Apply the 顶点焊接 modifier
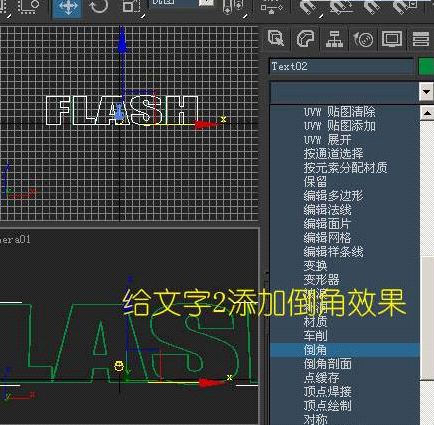Image resolution: width=434 pixels, height=425 pixels. 327,392
